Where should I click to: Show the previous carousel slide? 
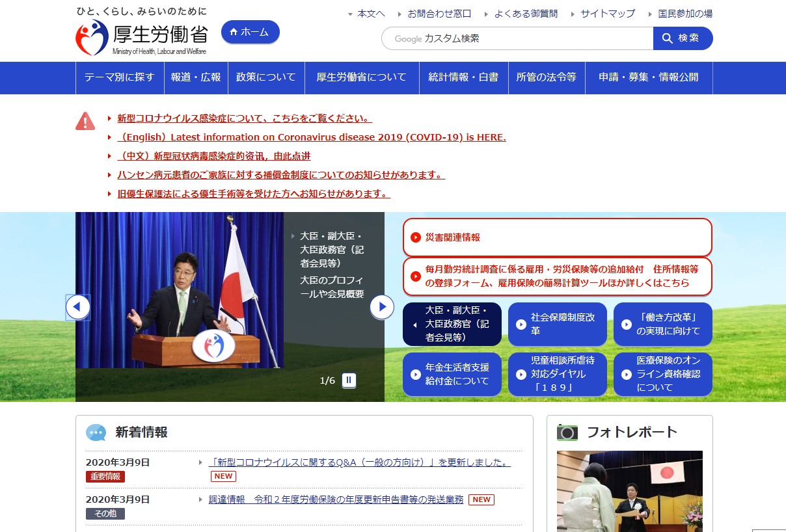tap(78, 307)
